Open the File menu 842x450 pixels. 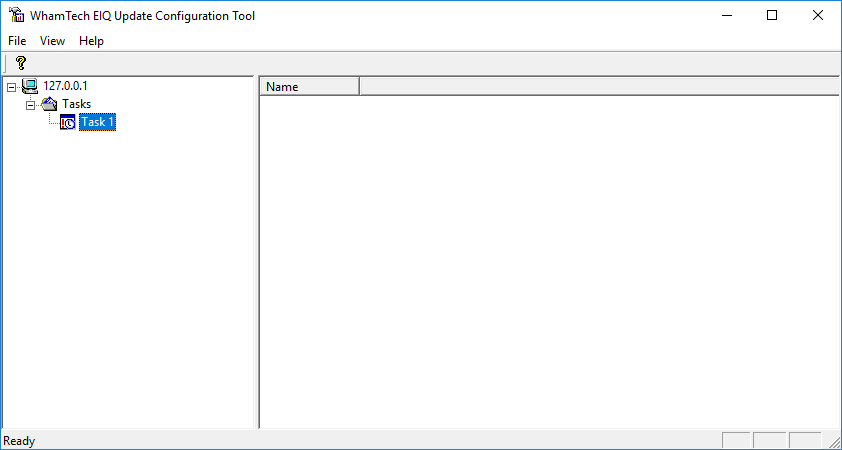click(x=17, y=41)
